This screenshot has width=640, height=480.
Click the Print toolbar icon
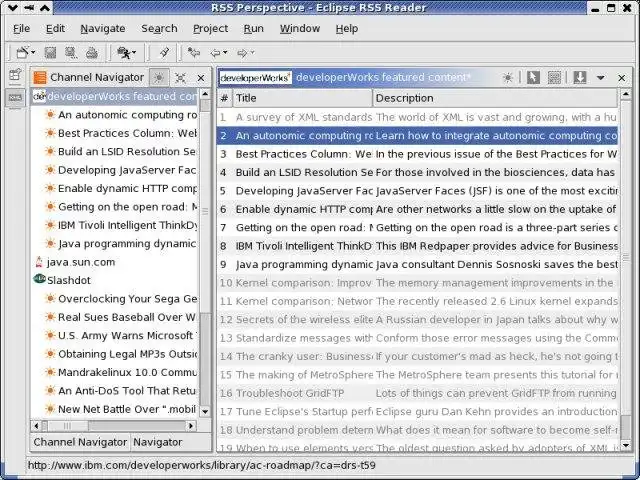click(x=92, y=53)
